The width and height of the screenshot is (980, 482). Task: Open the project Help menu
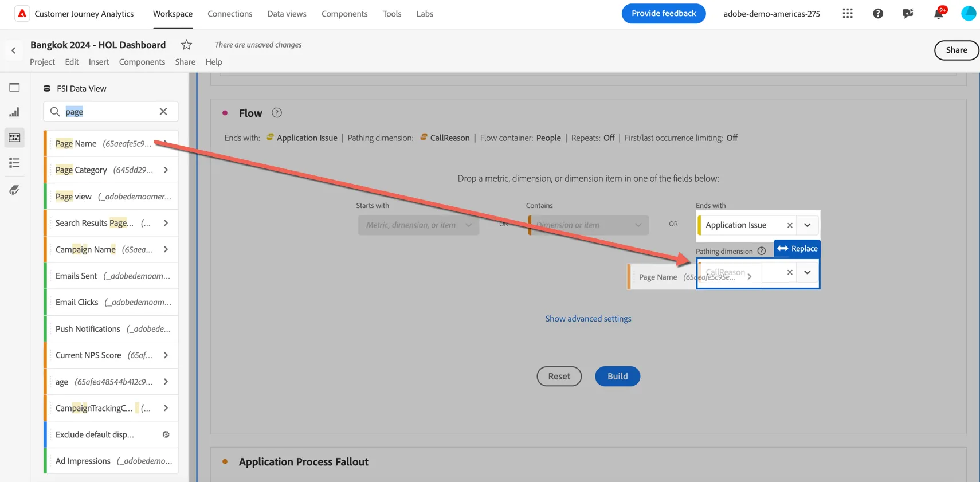point(214,62)
